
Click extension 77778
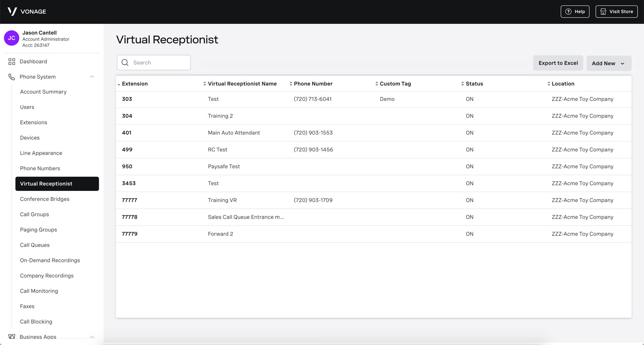pyautogui.click(x=130, y=217)
